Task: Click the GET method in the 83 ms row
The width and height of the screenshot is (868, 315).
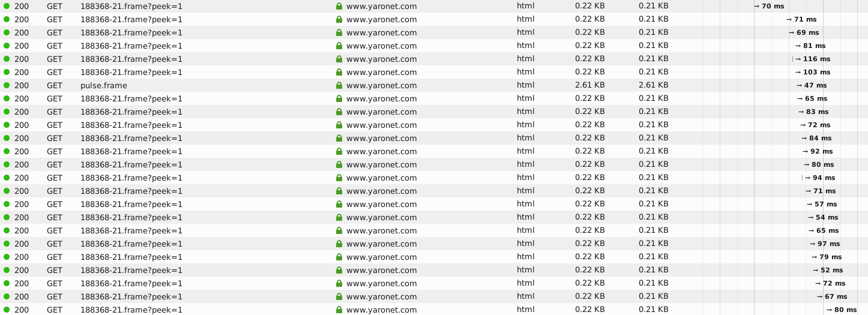Action: [55, 112]
